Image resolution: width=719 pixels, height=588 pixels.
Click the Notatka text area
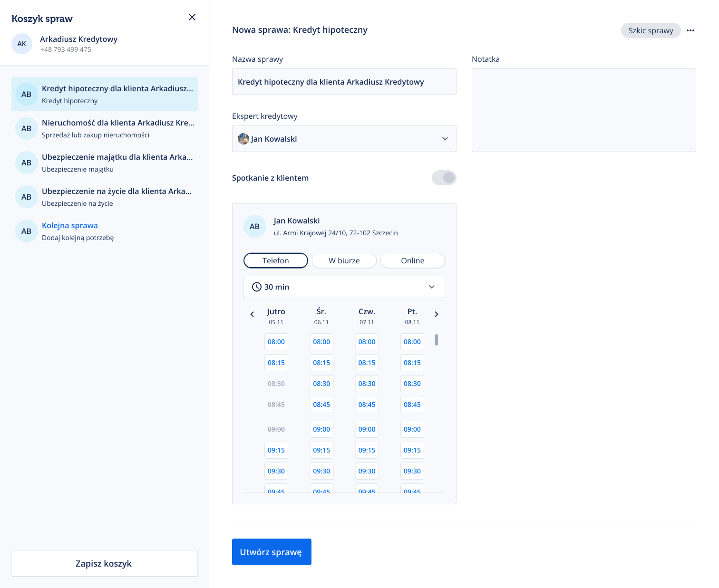pos(584,110)
